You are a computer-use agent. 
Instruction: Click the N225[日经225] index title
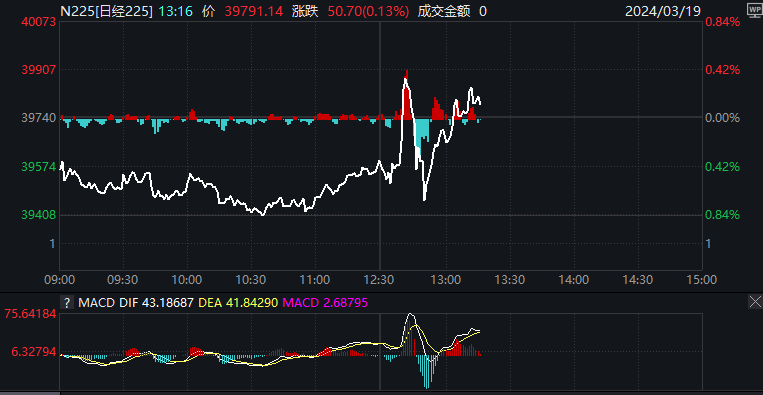coord(106,11)
